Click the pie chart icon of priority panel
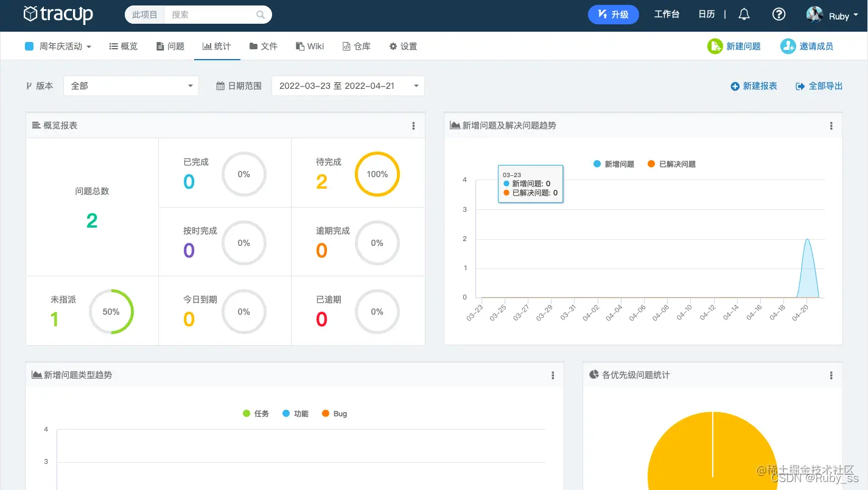868x490 pixels. [x=594, y=374]
